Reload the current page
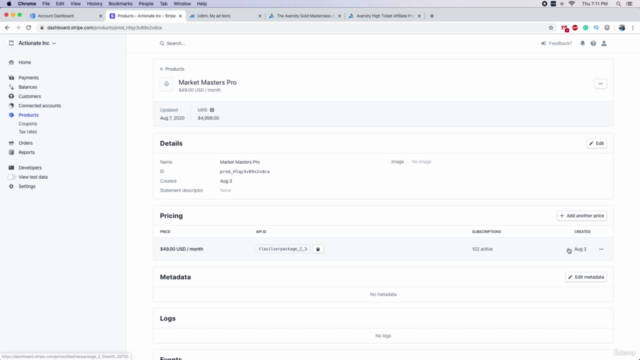This screenshot has width=640, height=360. 29,28
